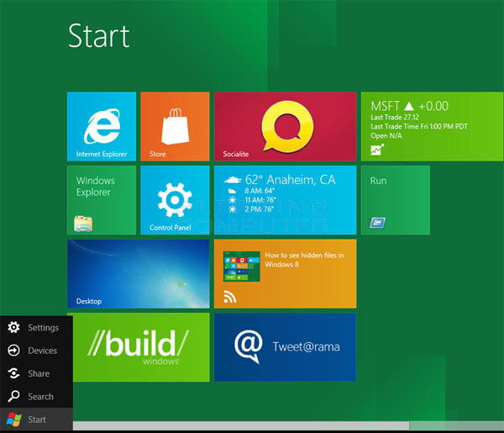
Task: Open the Settings charm
Action: (36, 328)
